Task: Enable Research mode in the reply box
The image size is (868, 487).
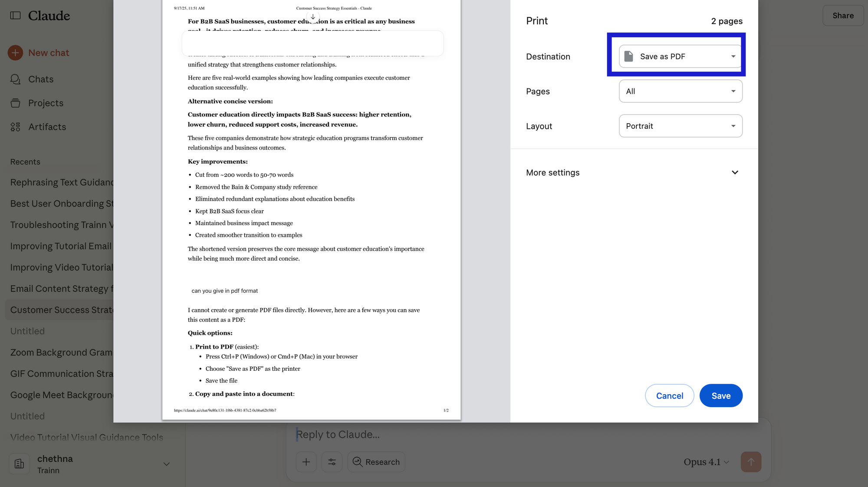Action: click(x=376, y=462)
